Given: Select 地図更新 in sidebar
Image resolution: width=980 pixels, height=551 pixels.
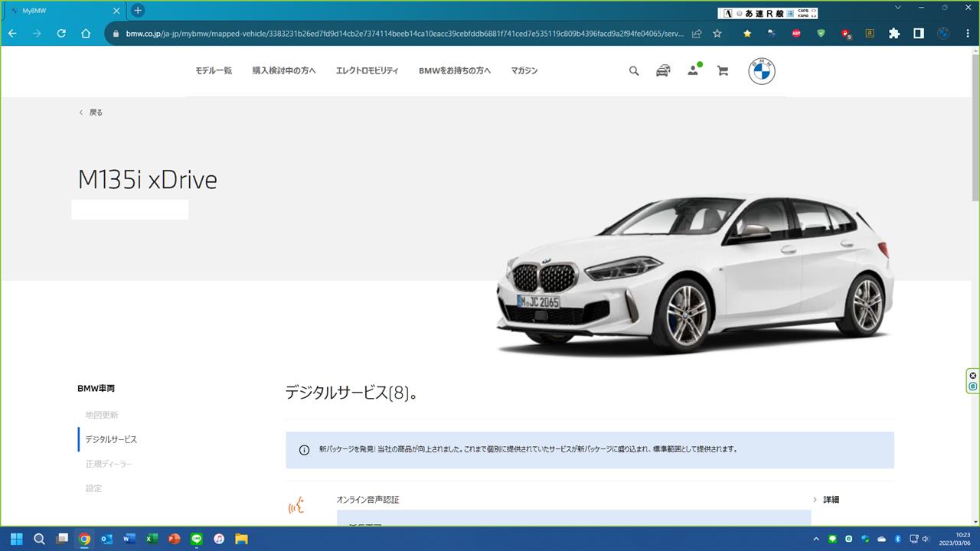Looking at the screenshot, I should coord(102,415).
